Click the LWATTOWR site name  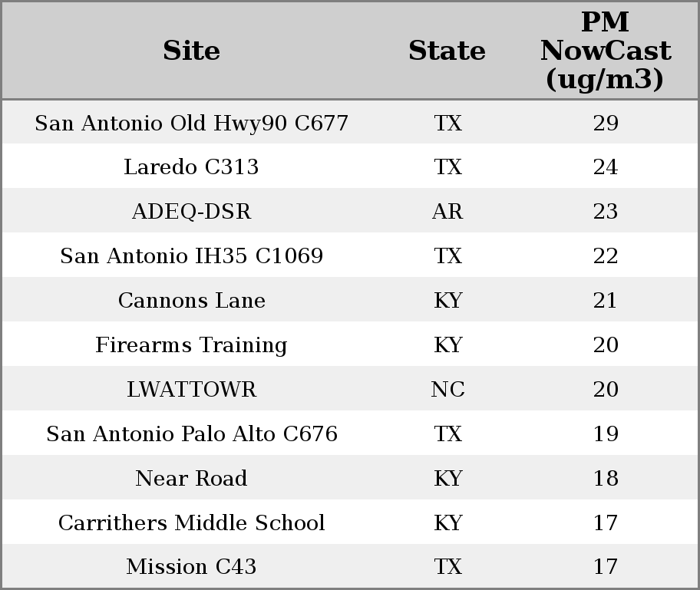(191, 389)
